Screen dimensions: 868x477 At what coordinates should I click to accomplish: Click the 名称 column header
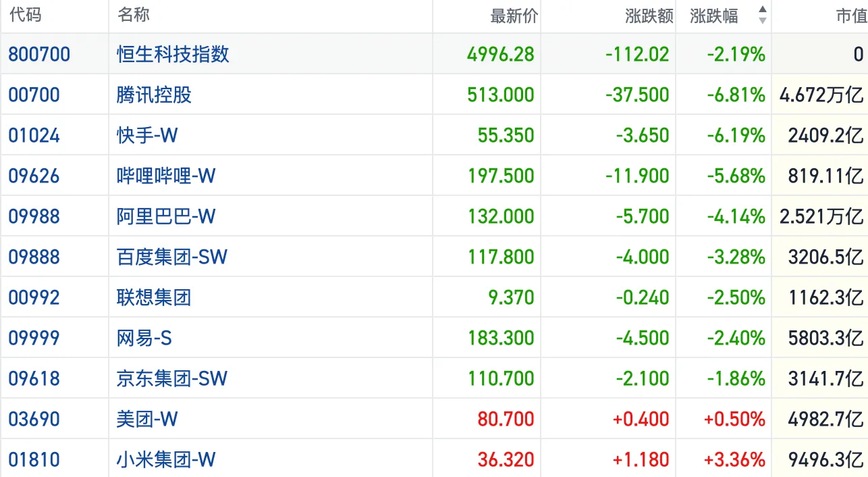click(134, 16)
